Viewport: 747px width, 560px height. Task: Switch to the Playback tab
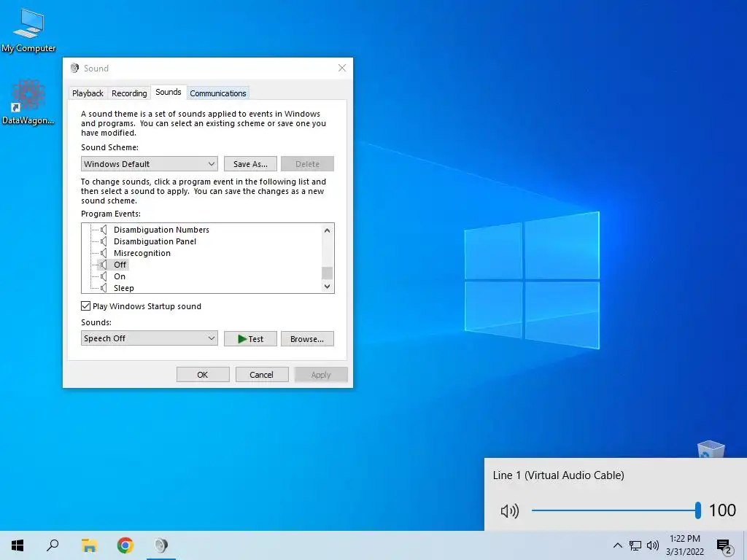88,93
